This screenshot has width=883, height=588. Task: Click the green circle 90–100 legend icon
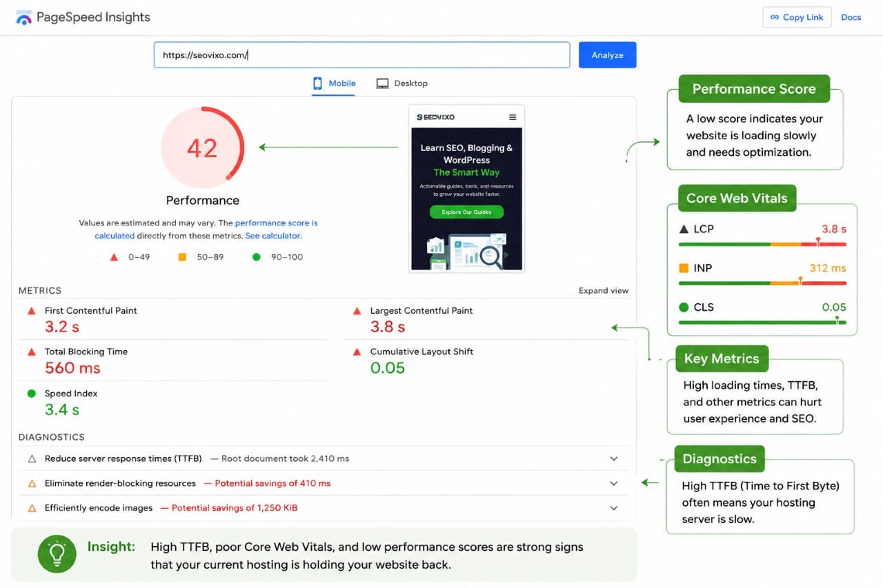click(x=257, y=257)
